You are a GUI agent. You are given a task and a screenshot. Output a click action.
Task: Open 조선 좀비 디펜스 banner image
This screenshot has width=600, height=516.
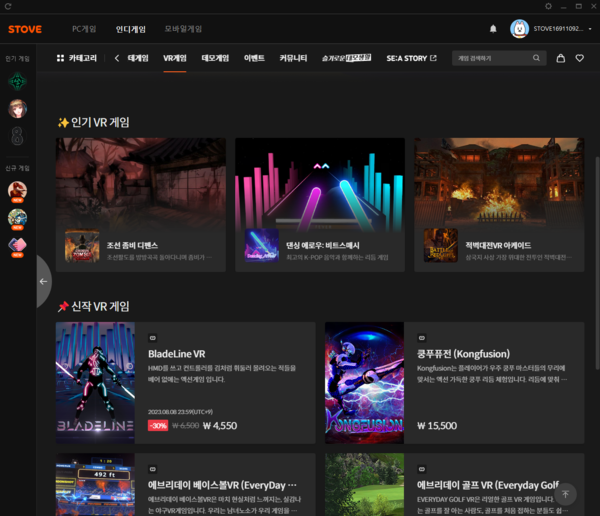141,184
